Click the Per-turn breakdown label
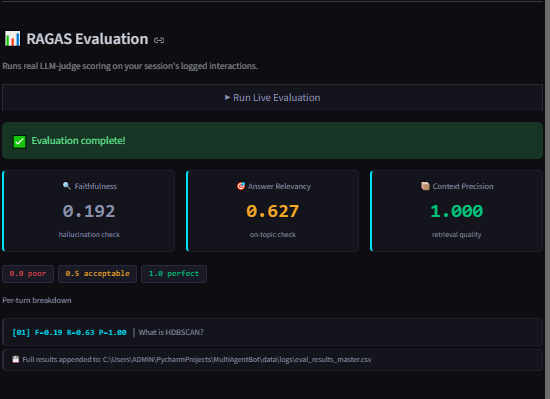Image resolution: width=550 pixels, height=399 pixels. point(37,300)
